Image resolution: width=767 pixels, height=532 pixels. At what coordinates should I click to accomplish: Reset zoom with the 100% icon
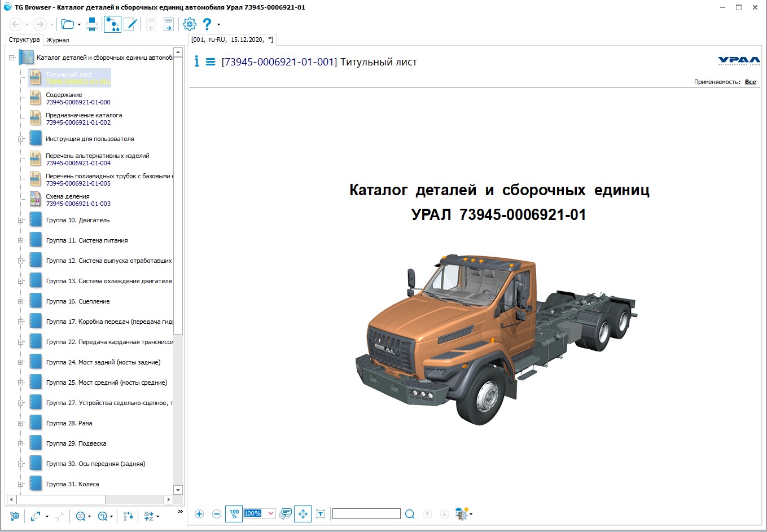tap(234, 514)
